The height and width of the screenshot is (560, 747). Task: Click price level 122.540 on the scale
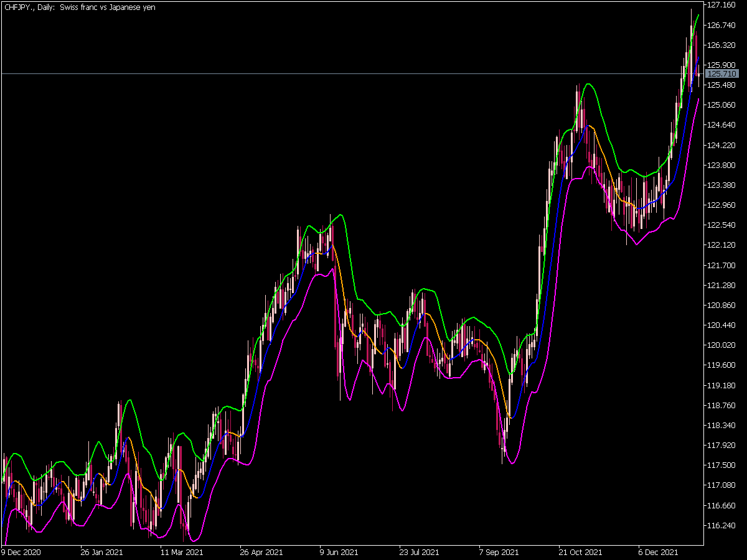(722, 225)
